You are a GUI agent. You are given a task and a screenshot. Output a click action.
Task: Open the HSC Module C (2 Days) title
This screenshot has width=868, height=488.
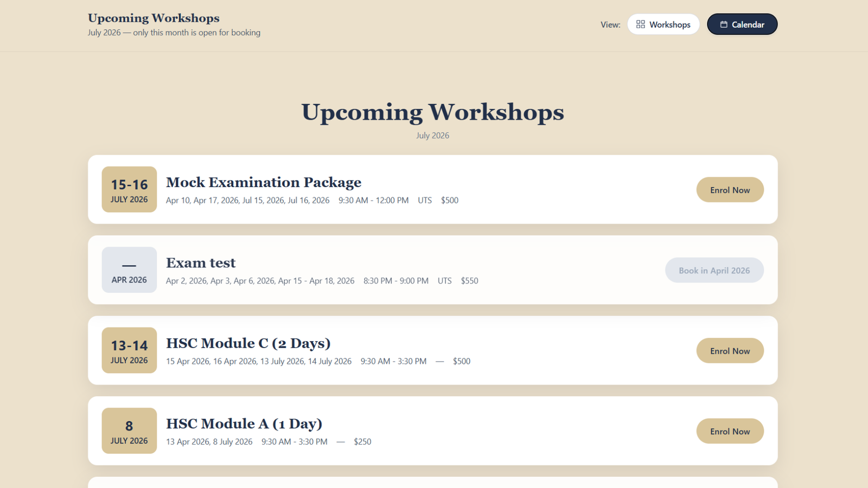coord(248,343)
